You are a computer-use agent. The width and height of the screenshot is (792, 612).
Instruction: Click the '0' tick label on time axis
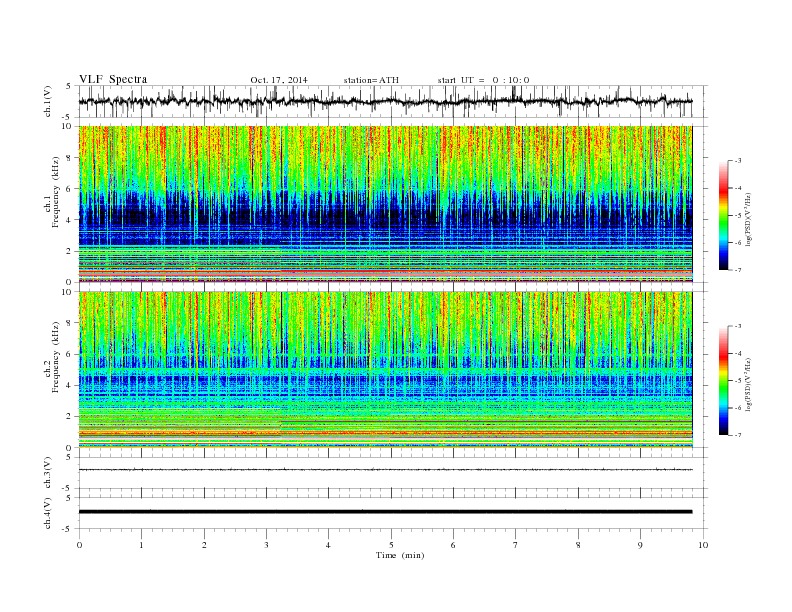79,545
